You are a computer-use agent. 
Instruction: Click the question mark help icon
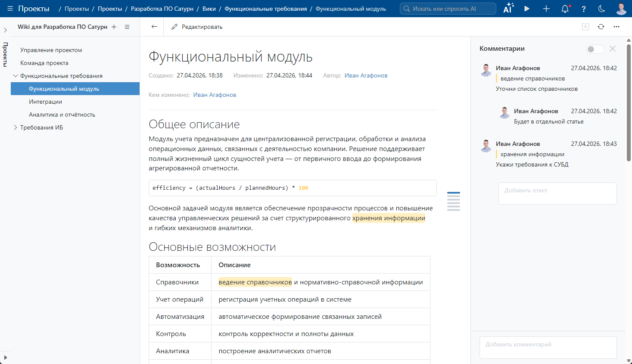point(585,8)
